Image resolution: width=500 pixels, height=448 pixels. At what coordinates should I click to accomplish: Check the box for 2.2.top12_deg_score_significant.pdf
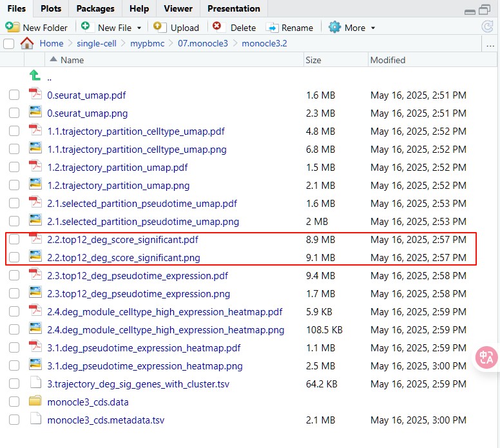pyautogui.click(x=14, y=239)
